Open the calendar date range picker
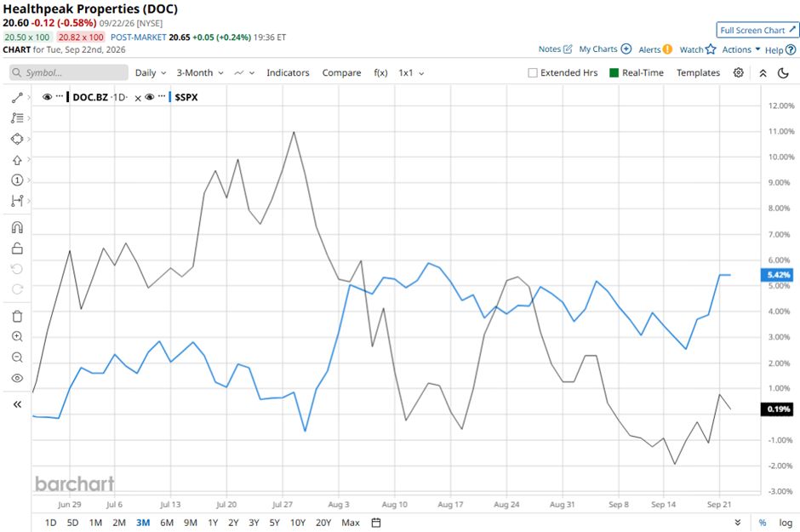The height and width of the screenshot is (532, 800). tap(376, 523)
